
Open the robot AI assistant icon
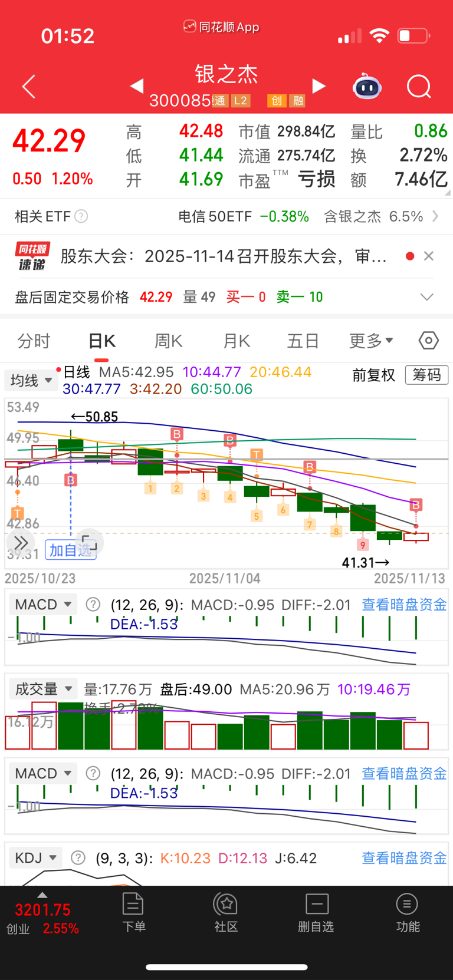(367, 87)
